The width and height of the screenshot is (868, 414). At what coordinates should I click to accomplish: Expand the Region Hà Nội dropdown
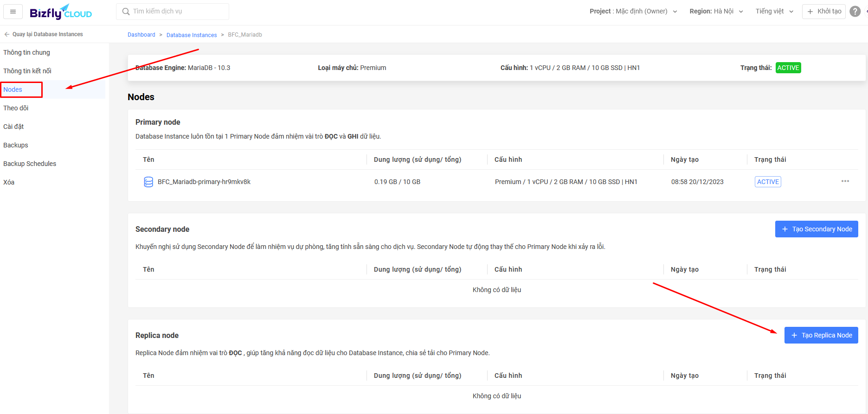point(716,12)
